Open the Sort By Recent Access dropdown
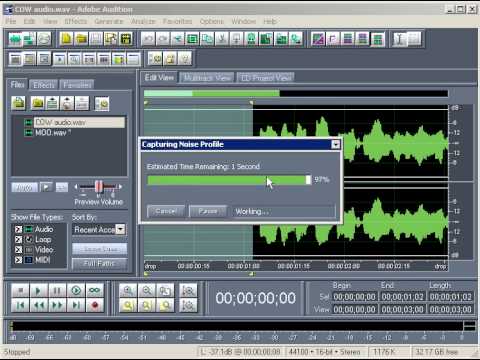 coord(121,229)
